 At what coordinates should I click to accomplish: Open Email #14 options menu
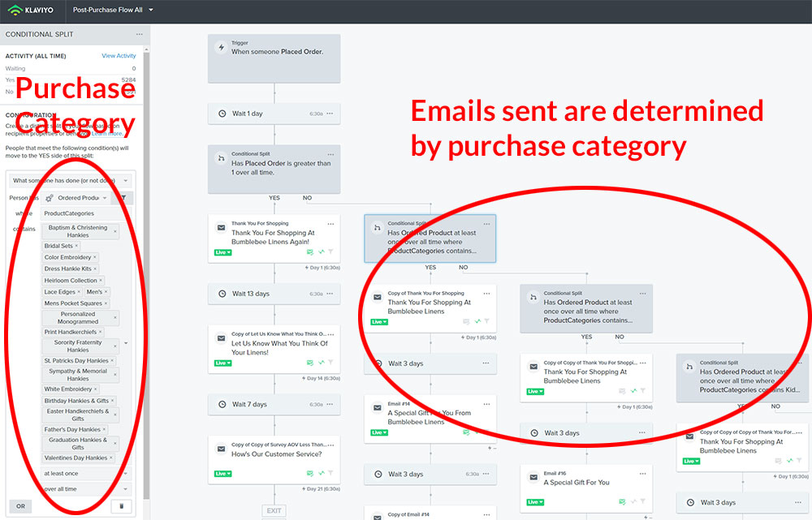click(486, 404)
